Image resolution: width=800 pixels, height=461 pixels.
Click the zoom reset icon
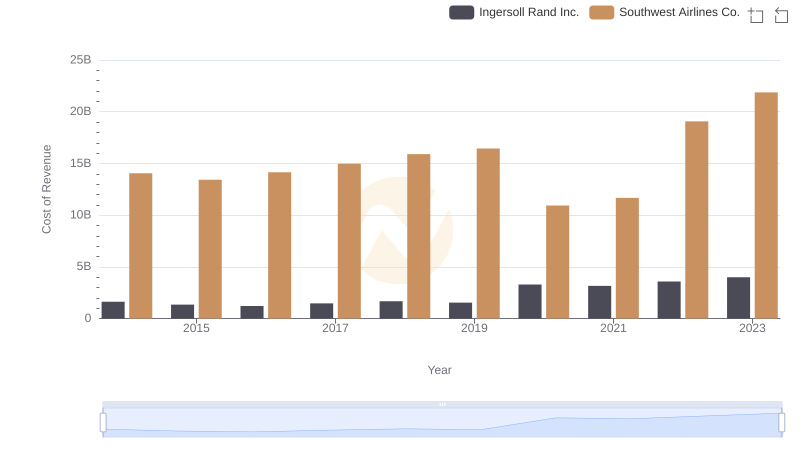781,15
